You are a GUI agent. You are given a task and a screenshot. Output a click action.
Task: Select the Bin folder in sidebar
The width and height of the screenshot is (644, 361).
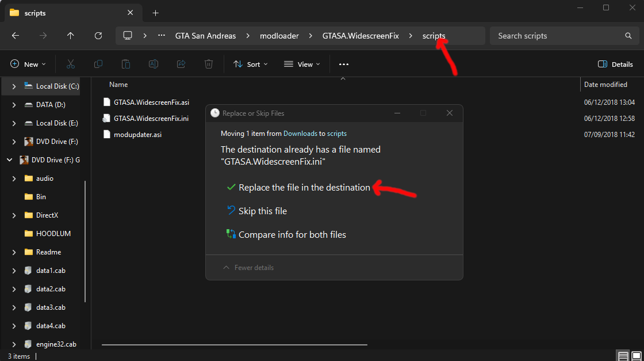[x=35, y=197]
